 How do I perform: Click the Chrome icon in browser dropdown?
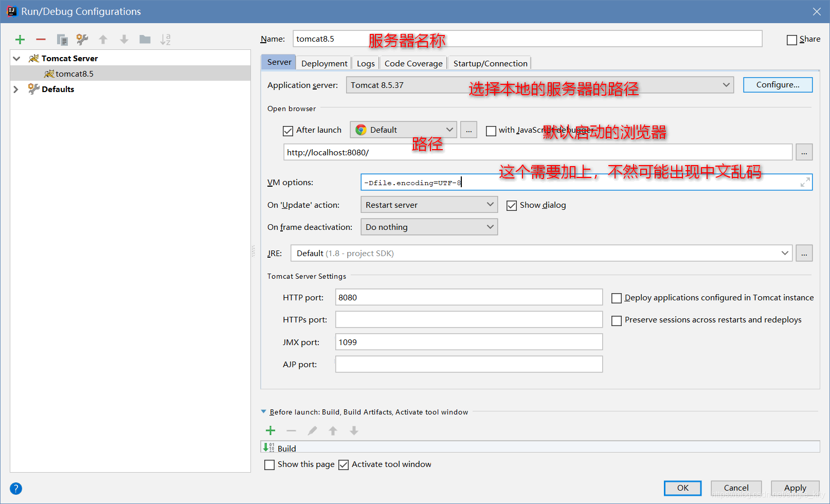point(361,130)
